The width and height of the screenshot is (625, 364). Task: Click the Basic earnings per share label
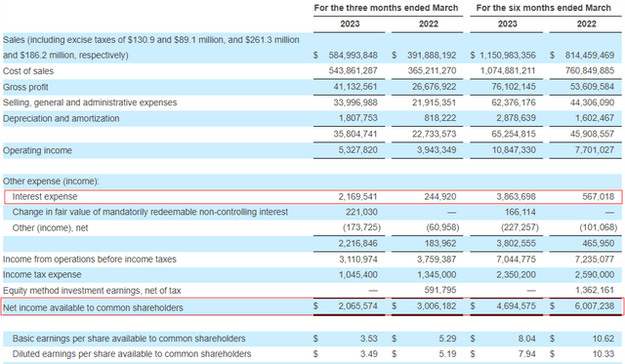[x=129, y=339]
